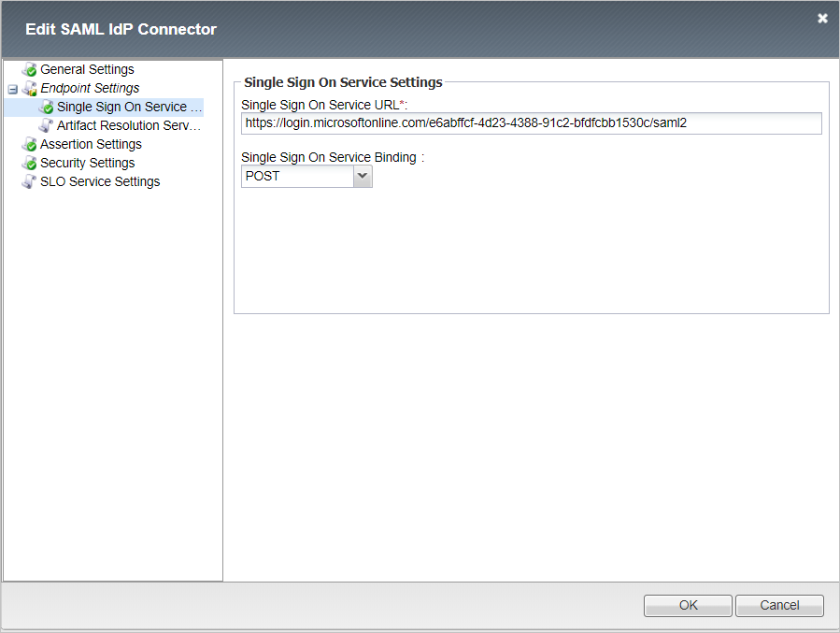Open the Single Sign On Service Binding dropdown

point(363,177)
